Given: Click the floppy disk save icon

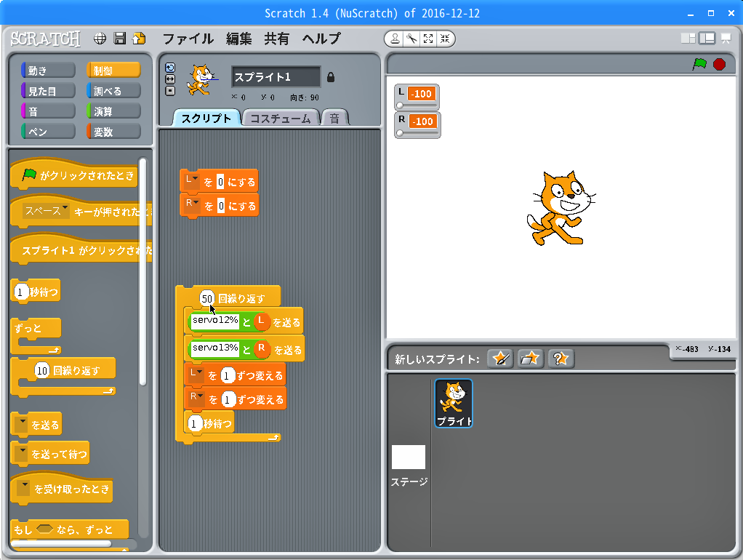Looking at the screenshot, I should pyautogui.click(x=120, y=39).
